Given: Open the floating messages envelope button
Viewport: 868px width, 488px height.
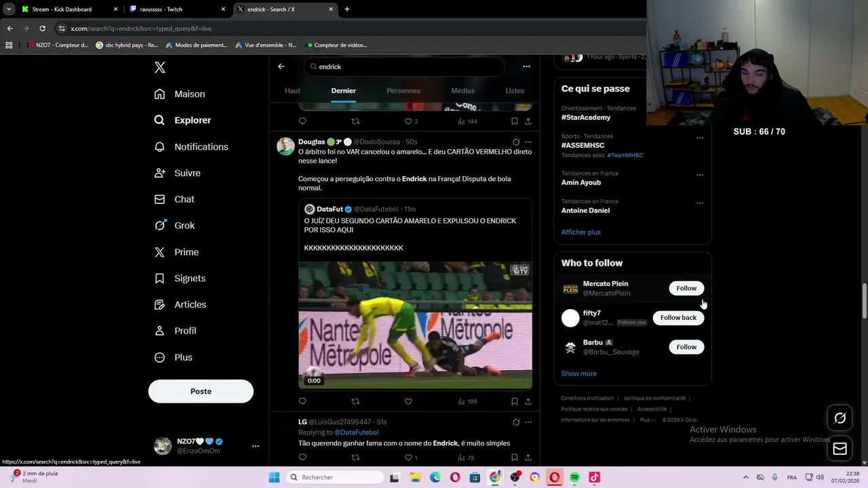Looking at the screenshot, I should tap(840, 449).
